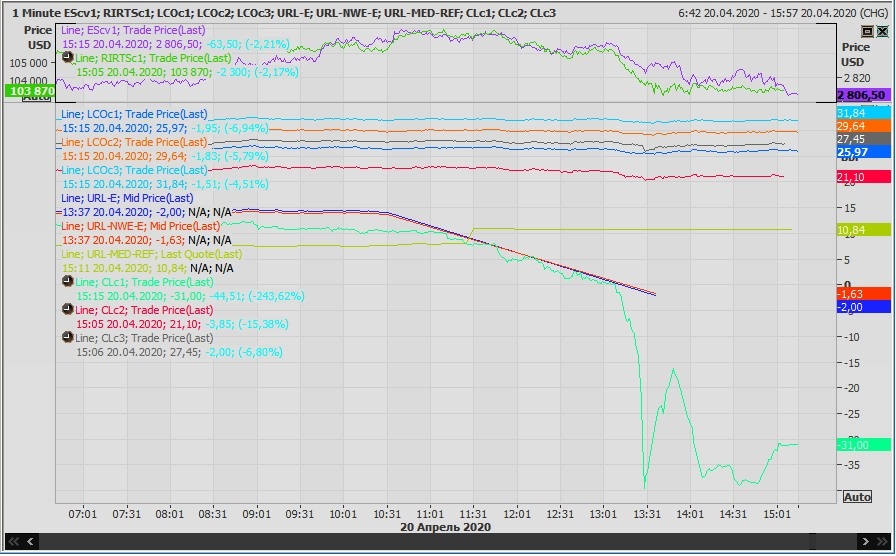Step the time axis forward with right arrow
This screenshot has height=556, width=896.
click(x=865, y=541)
